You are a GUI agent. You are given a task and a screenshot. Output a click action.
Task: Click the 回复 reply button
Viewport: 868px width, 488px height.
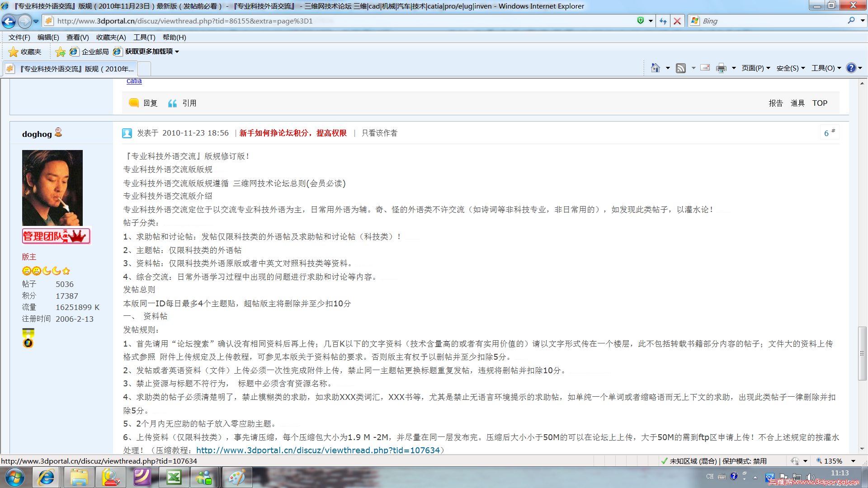143,103
